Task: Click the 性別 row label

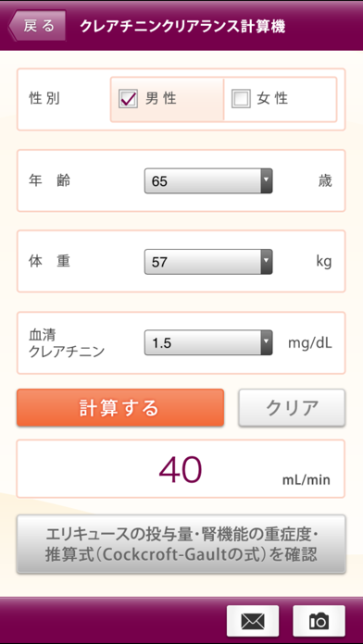Action: click(44, 99)
